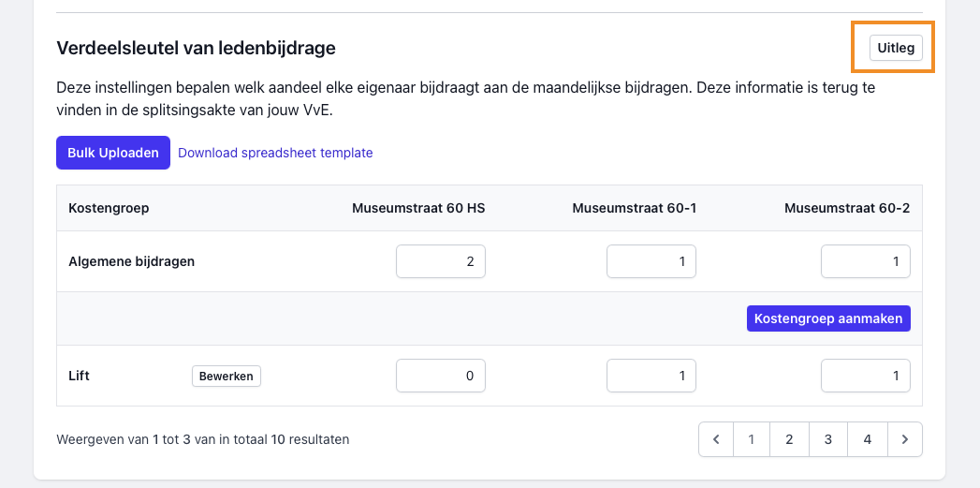This screenshot has height=488, width=980.
Task: Select Lift share input for Museumstraat 60-2
Action: pyautogui.click(x=866, y=376)
